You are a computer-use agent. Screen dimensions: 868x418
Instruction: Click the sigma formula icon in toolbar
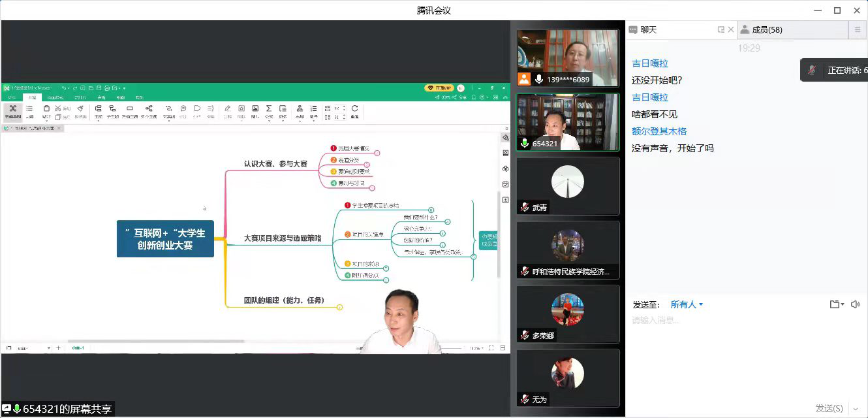pos(269,108)
